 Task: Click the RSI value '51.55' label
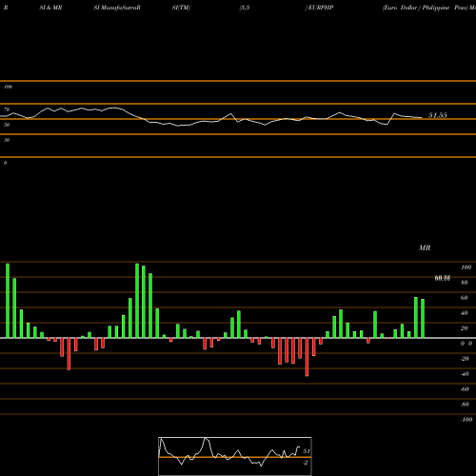[x=438, y=115]
